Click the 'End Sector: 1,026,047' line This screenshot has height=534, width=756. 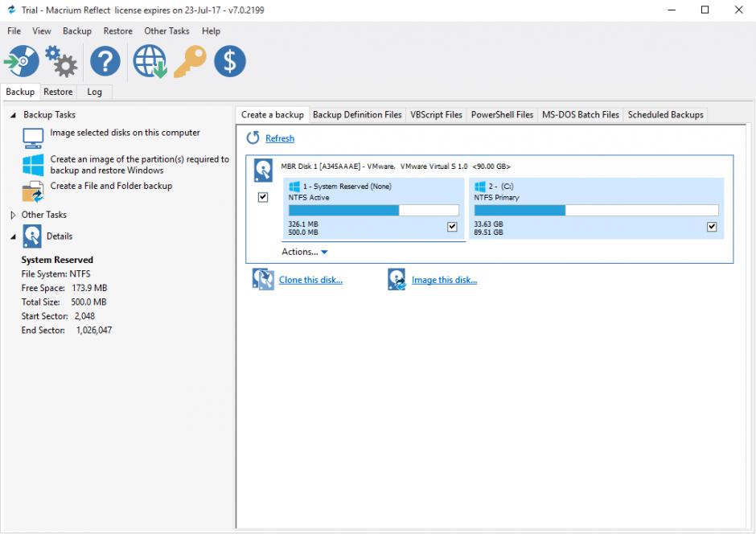pyautogui.click(x=67, y=331)
